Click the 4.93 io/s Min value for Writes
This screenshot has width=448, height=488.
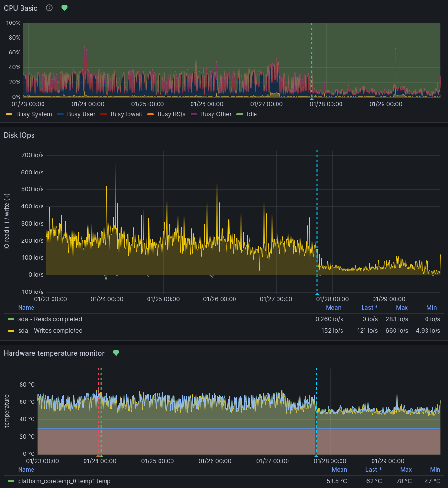[x=428, y=331]
